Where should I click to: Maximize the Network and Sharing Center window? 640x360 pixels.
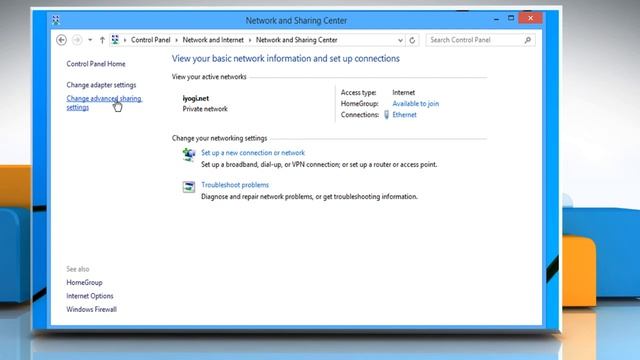coord(511,18)
